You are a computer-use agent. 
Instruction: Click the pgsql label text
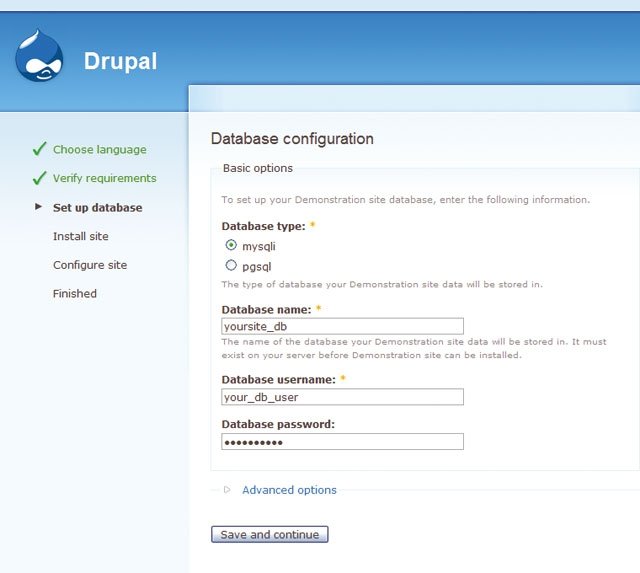257,267
